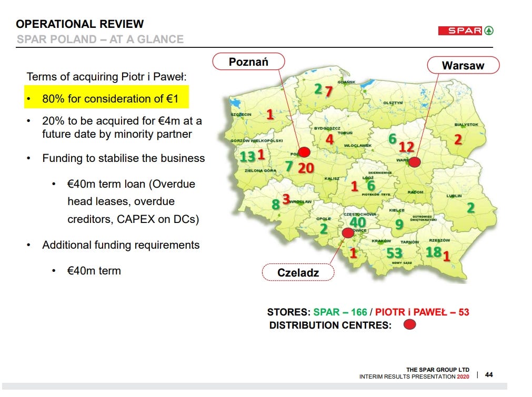Select the Warsaw callout label

[x=463, y=65]
